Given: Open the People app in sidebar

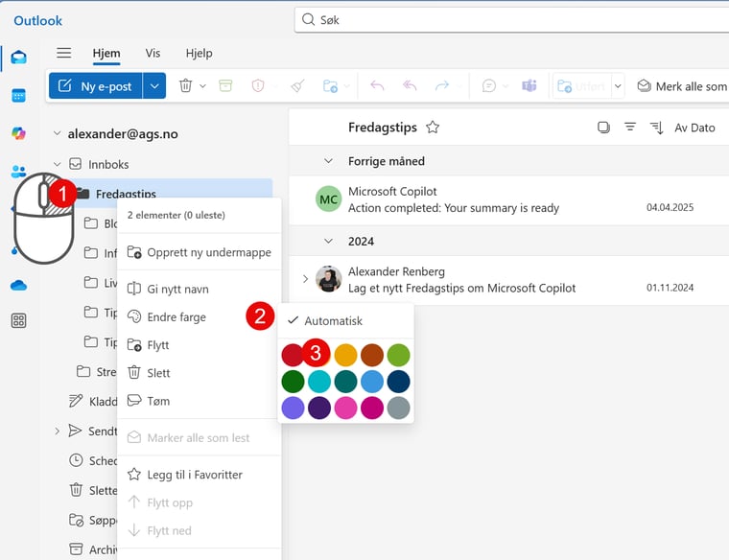Looking at the screenshot, I should coord(18,172).
